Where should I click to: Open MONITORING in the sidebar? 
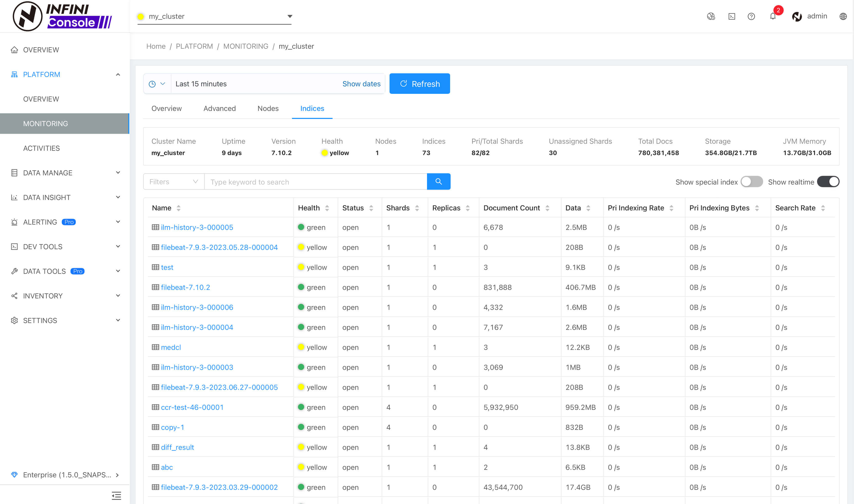(x=65, y=124)
